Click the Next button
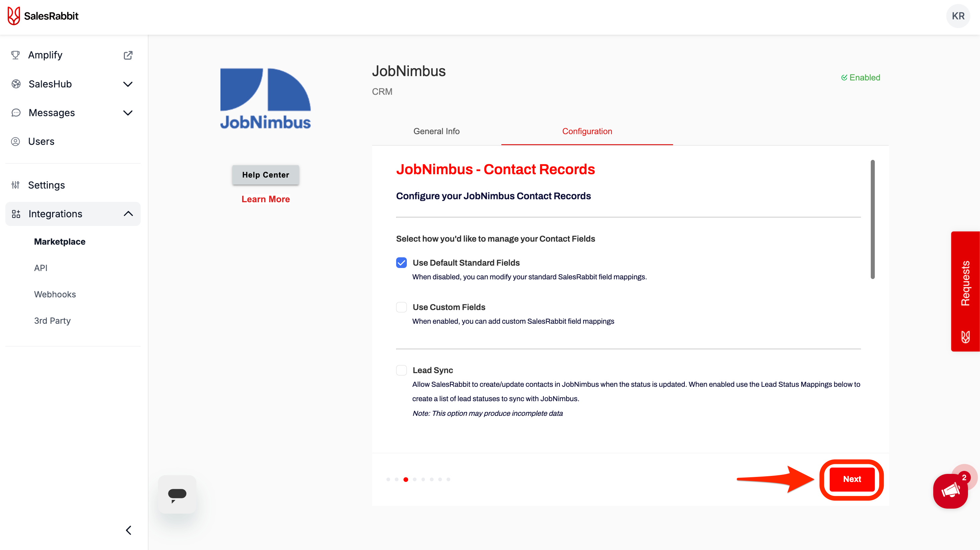980x550 pixels. tap(851, 479)
